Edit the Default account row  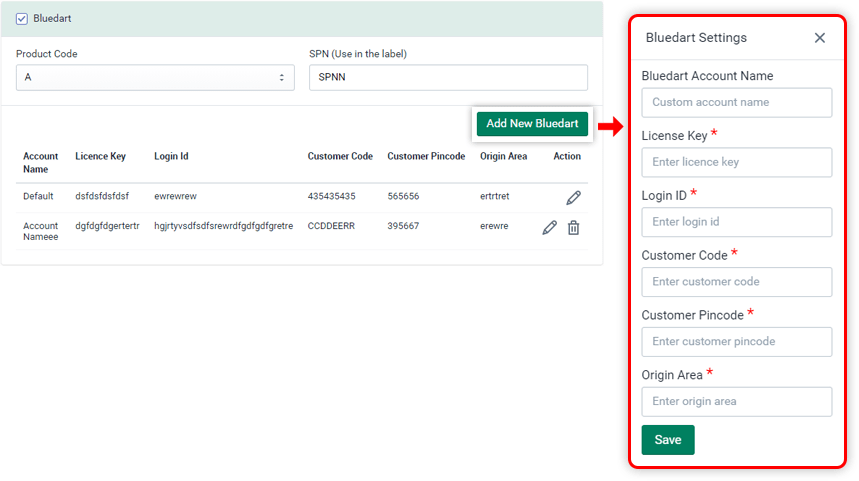click(573, 197)
